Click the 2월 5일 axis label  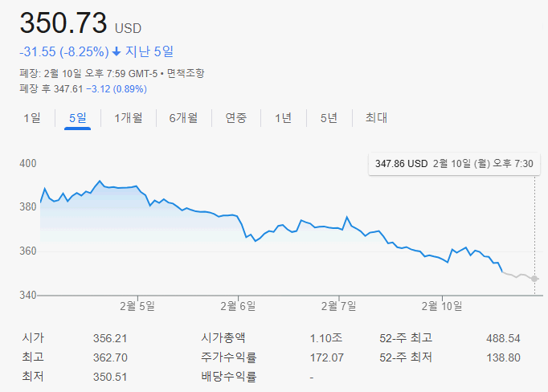(x=137, y=306)
